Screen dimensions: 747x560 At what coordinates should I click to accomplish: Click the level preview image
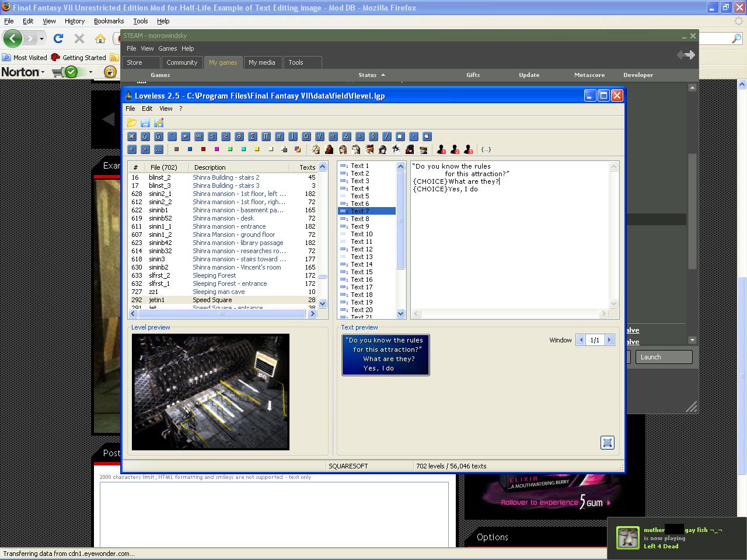[x=211, y=391]
